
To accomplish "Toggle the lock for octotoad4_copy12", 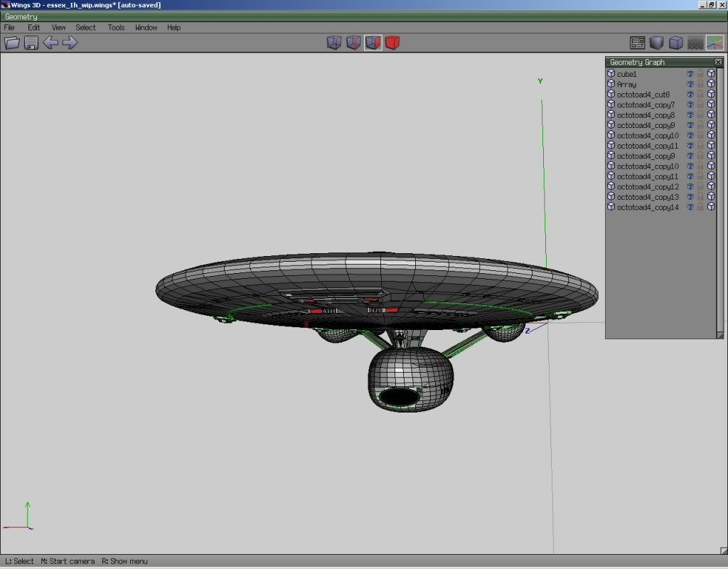I will 700,187.
